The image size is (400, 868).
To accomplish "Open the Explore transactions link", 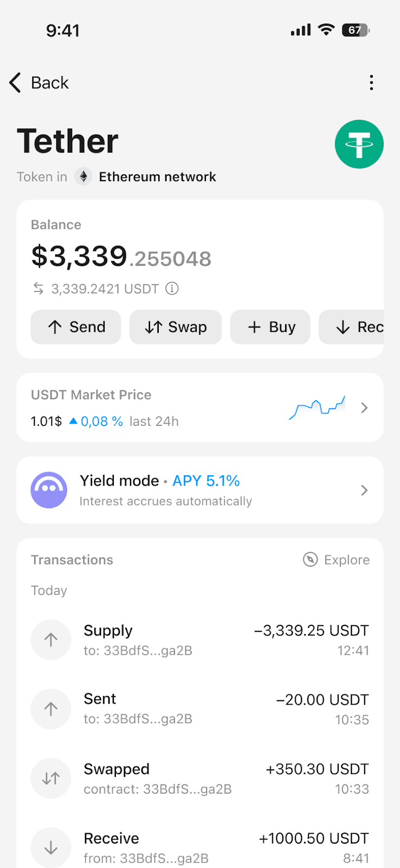I will pos(346,560).
